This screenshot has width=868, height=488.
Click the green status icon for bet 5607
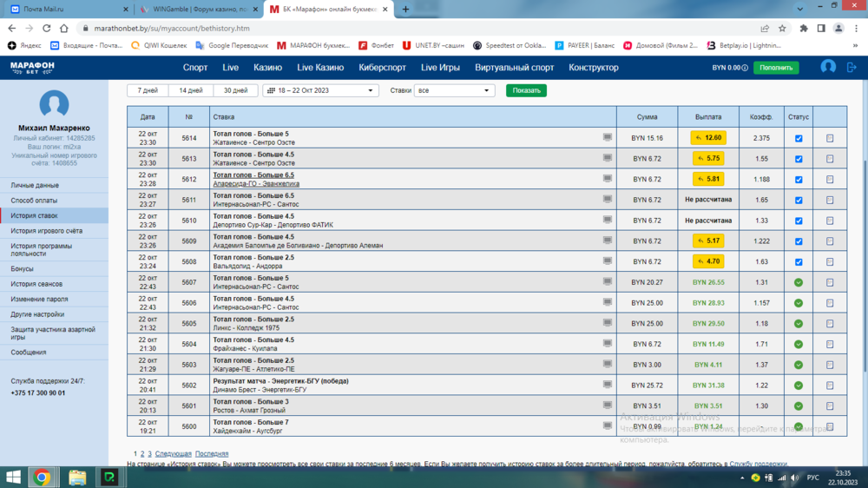pyautogui.click(x=799, y=282)
